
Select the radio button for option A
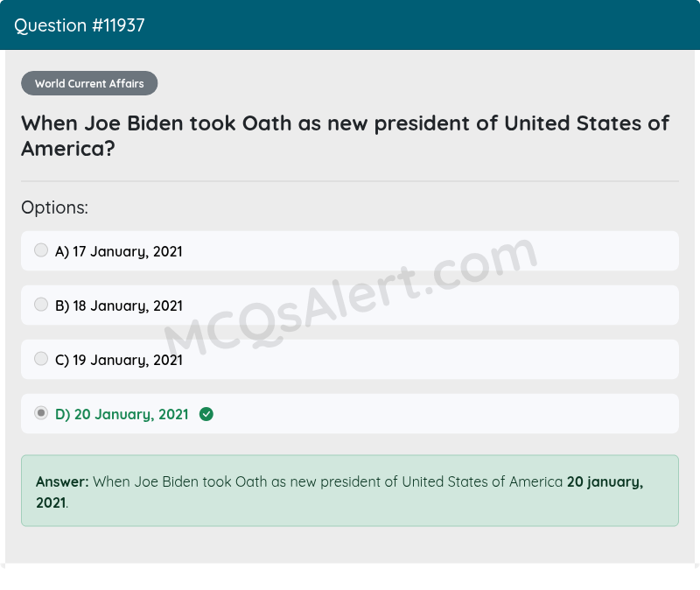coord(41,249)
